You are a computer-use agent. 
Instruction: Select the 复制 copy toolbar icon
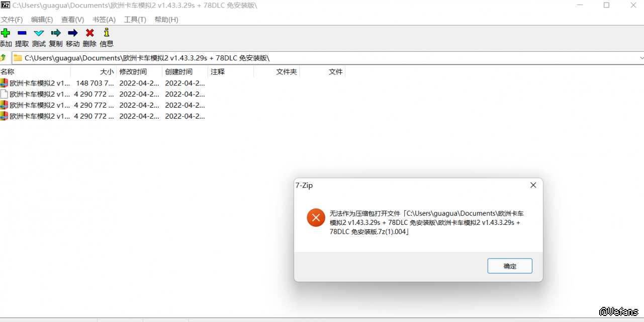(56, 33)
